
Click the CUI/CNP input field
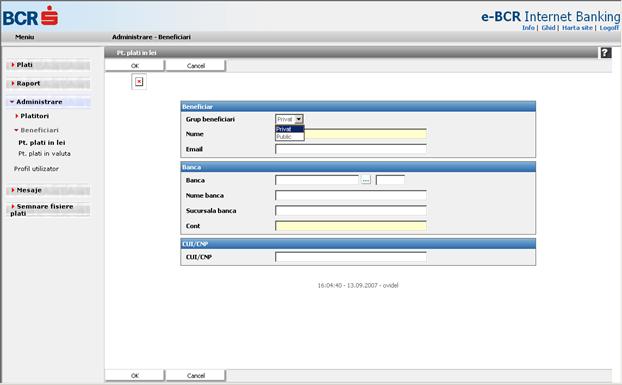[351, 257]
